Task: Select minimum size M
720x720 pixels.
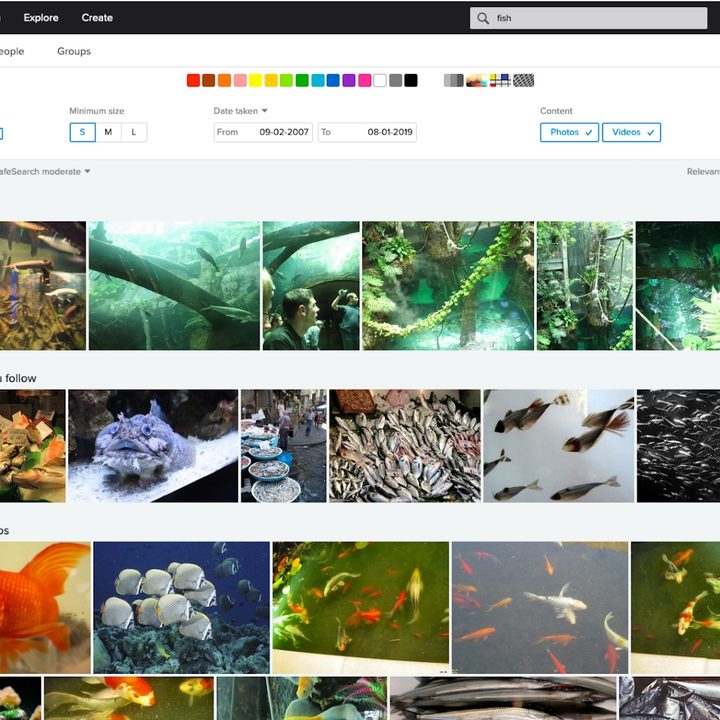Action: point(108,132)
